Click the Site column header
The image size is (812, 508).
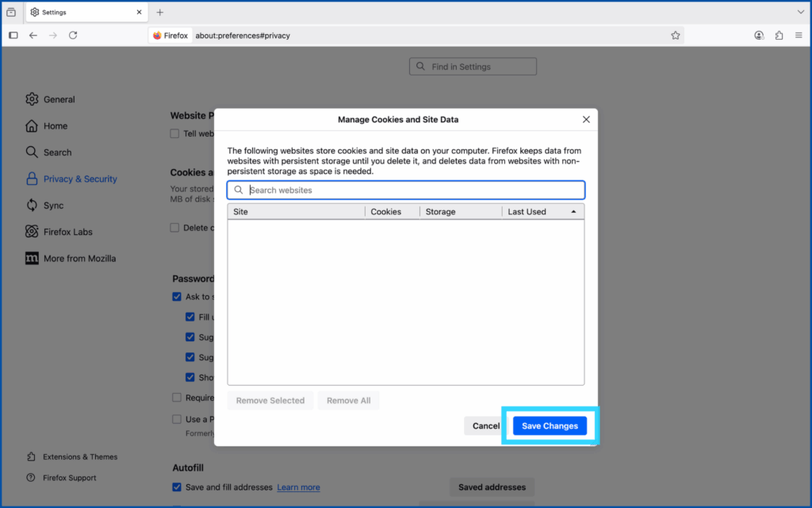click(x=295, y=212)
